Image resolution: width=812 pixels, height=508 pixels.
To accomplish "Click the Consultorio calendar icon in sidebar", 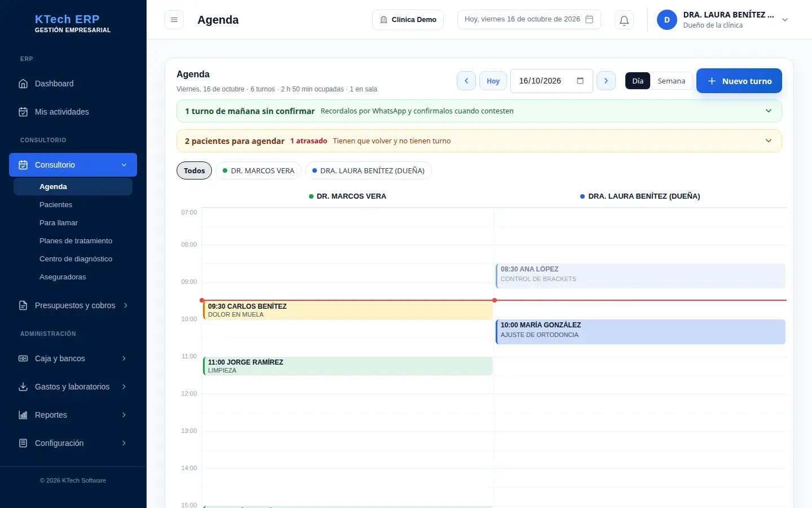I will (23, 165).
